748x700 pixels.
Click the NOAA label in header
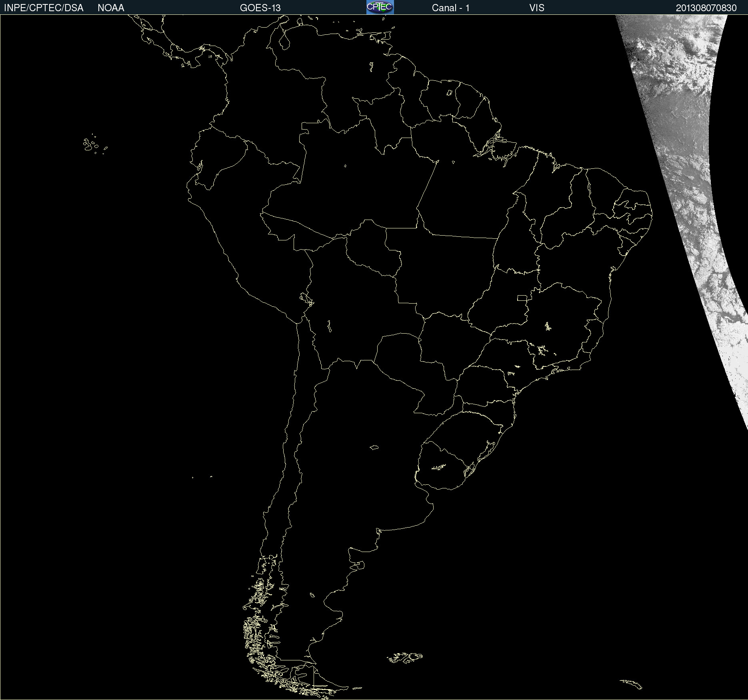[x=111, y=8]
